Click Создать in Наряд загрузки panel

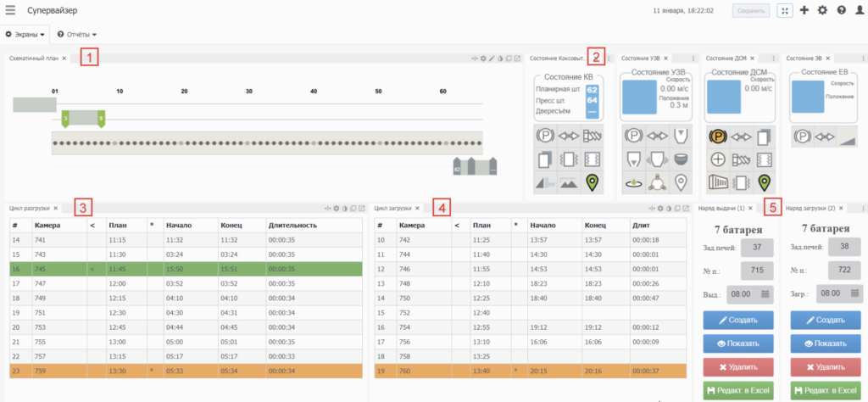click(x=826, y=320)
